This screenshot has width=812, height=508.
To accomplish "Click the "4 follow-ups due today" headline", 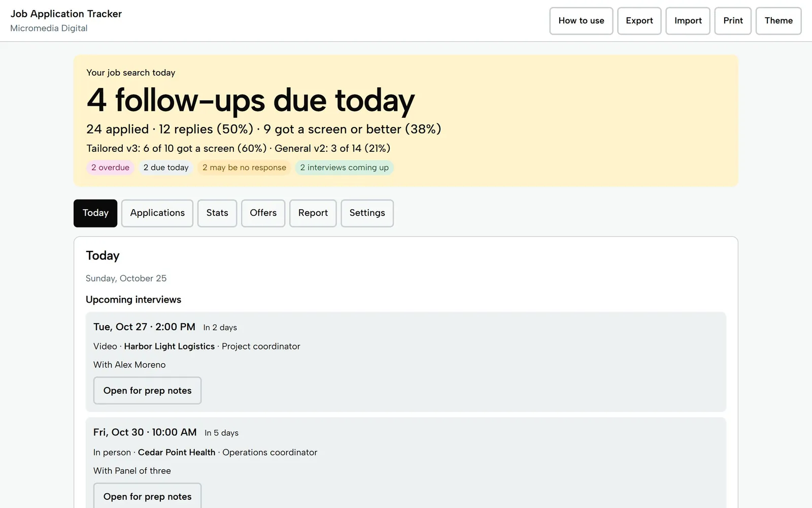I will pos(251,100).
